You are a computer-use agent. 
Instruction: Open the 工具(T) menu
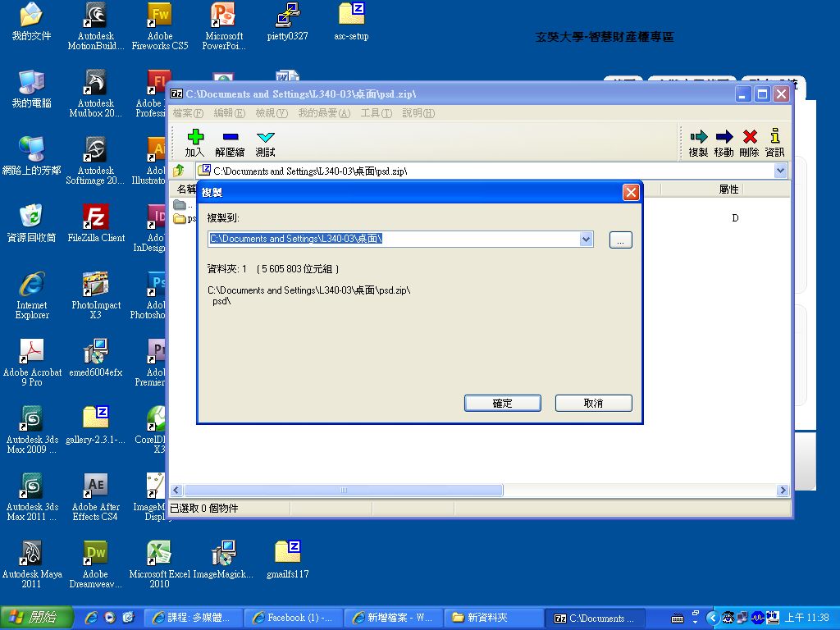click(x=377, y=113)
